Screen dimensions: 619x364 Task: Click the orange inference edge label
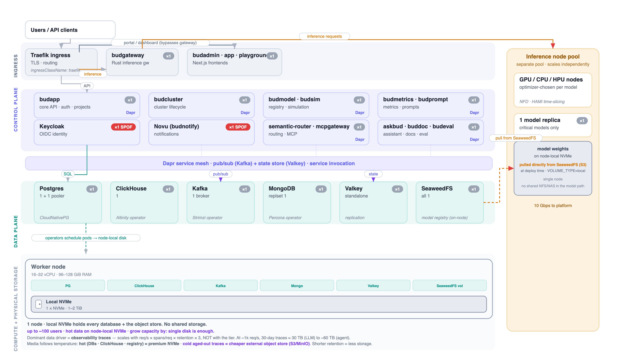(x=93, y=74)
